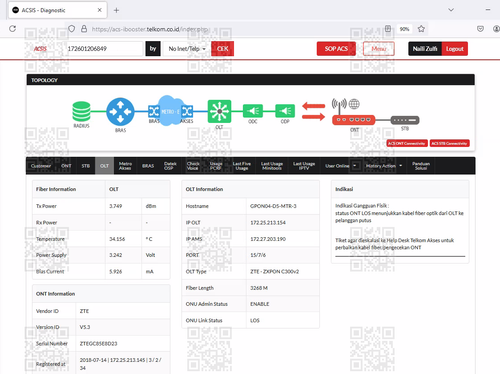Viewport: 500px width, 374px height.
Task: Select the red ONT modem icon
Action: [354, 120]
